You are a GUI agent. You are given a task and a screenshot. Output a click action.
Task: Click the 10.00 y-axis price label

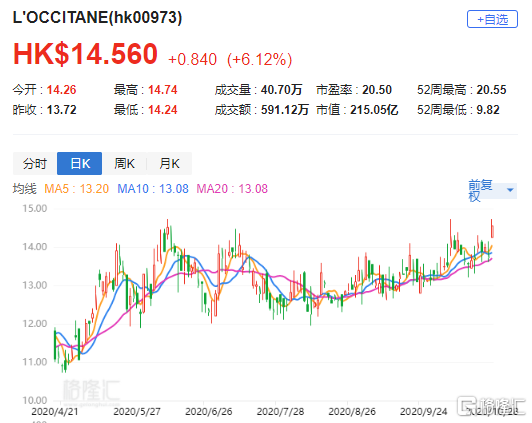35,400
